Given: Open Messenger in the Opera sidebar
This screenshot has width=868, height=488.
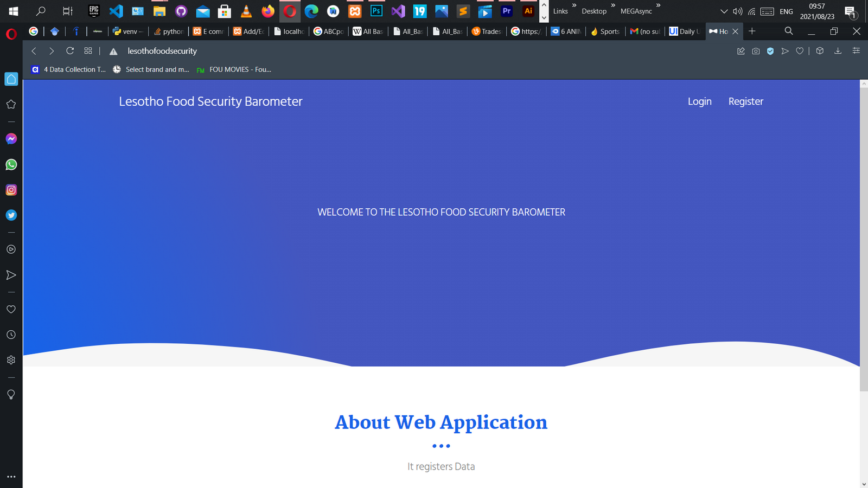Looking at the screenshot, I should 11,139.
